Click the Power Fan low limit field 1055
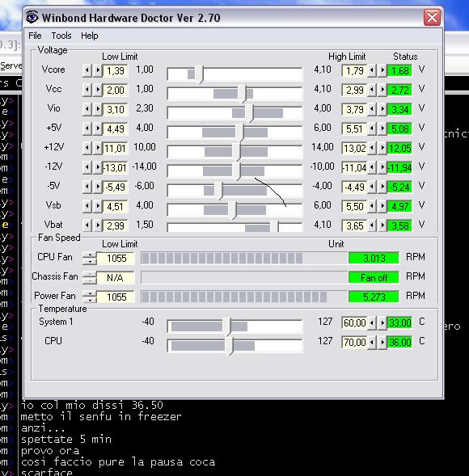 click(116, 297)
